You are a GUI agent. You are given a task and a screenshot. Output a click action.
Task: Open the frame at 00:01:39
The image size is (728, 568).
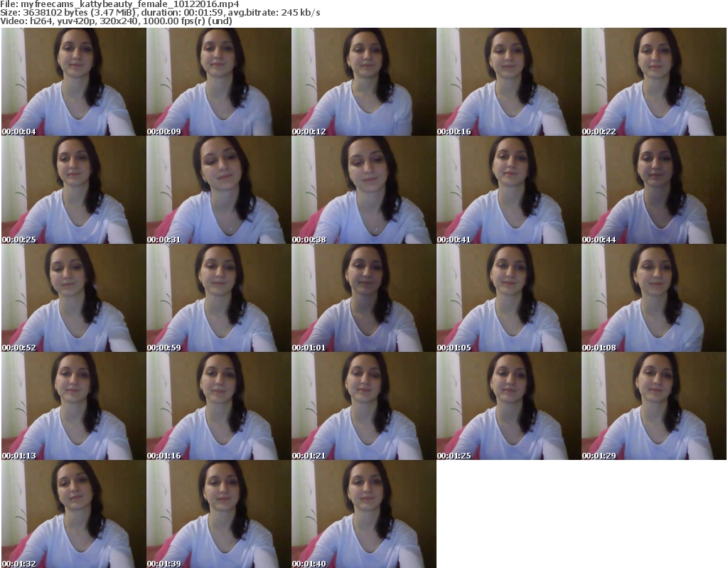click(x=219, y=514)
